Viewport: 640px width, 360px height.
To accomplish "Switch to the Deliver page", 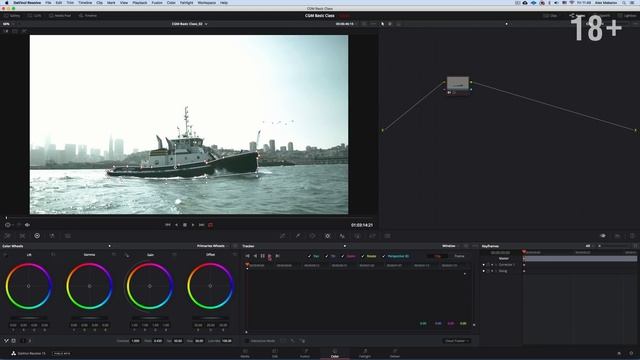I will pos(395,353).
